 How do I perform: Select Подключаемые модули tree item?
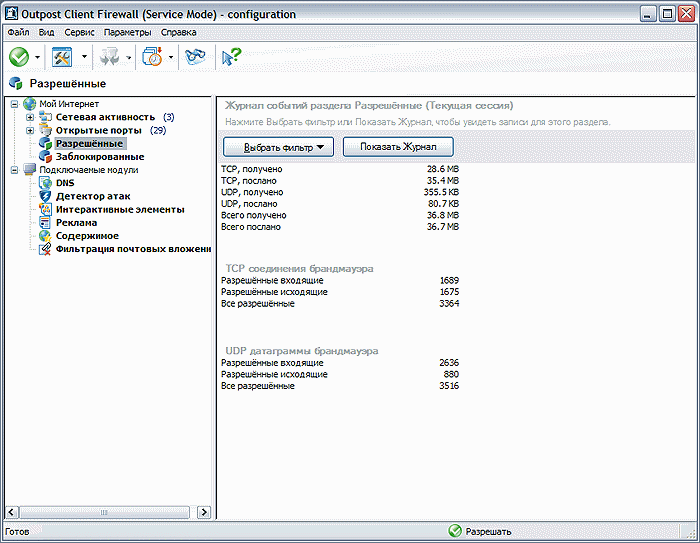[x=88, y=170]
